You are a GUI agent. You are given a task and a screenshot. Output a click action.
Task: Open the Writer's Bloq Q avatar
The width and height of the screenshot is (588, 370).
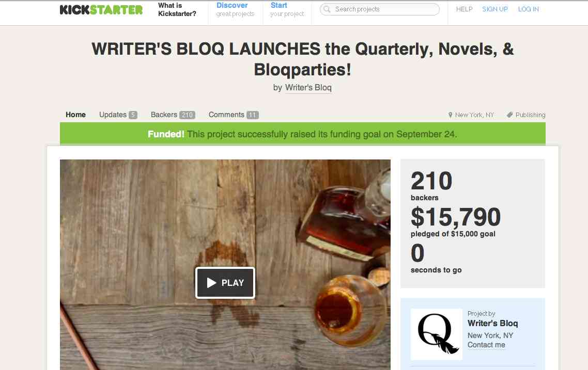click(x=437, y=334)
